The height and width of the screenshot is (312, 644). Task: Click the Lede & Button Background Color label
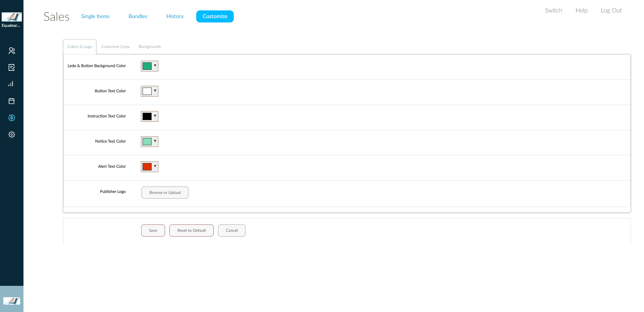[97, 66]
